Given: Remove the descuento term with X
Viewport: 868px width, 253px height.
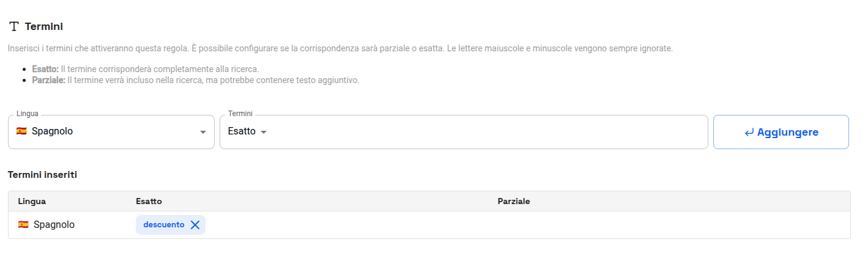Looking at the screenshot, I should (x=195, y=225).
